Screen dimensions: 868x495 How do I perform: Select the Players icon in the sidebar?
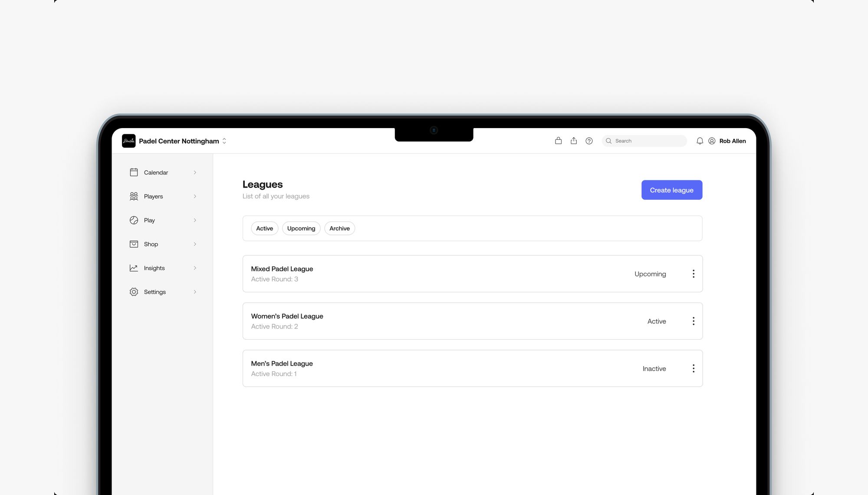pos(134,196)
